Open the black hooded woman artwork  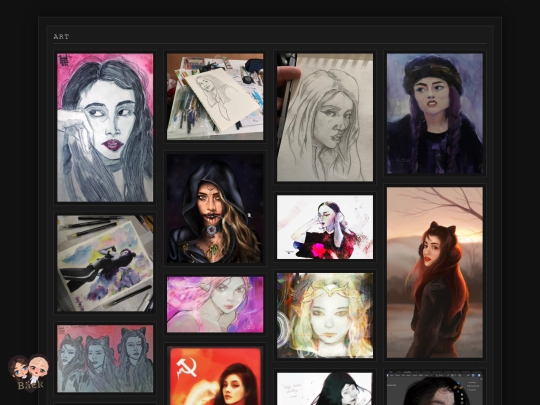[215, 209]
